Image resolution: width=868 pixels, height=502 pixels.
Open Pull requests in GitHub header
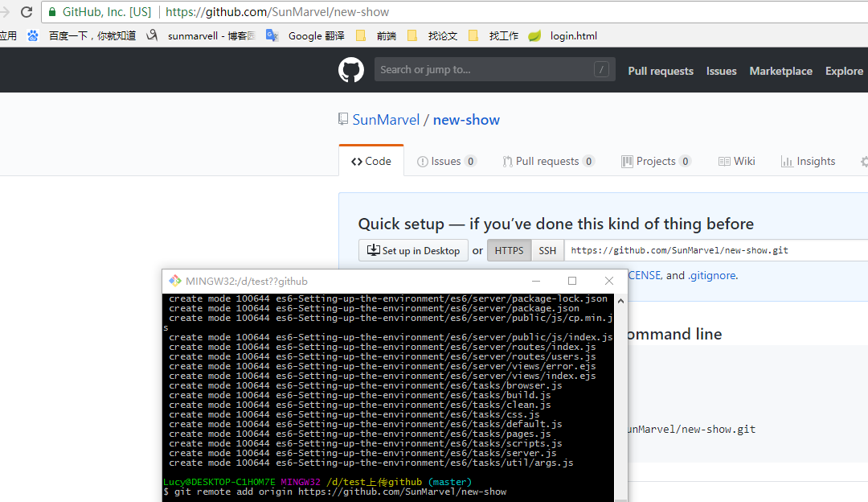(x=661, y=71)
